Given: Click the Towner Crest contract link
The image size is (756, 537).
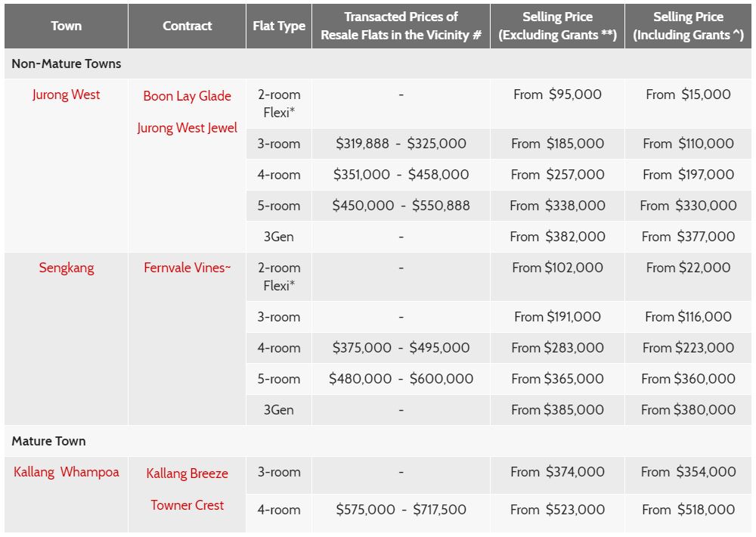Looking at the screenshot, I should [187, 505].
